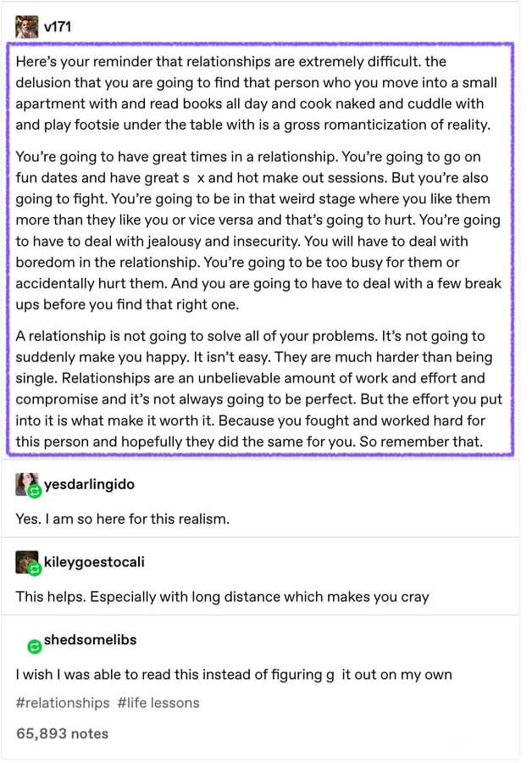Image resolution: width=532 pixels, height=763 pixels.
Task: Click the comment "This helps. Especially with long distance"
Action: (x=222, y=596)
